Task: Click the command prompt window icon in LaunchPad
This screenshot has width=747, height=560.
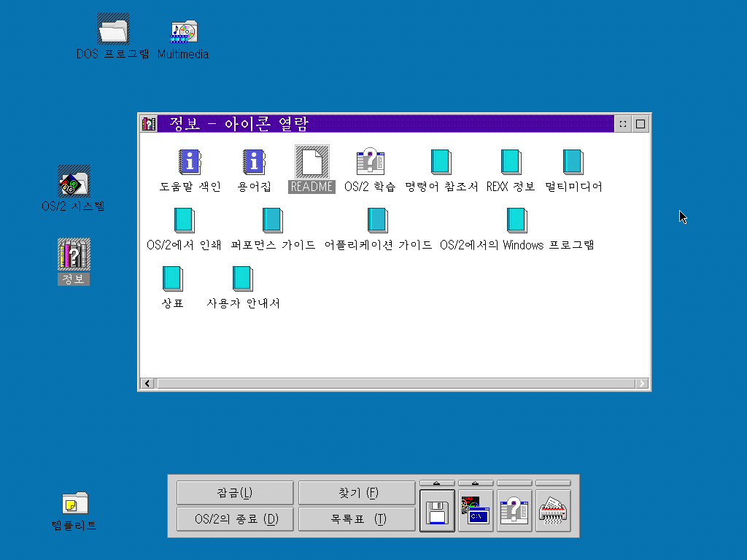Action: [x=476, y=511]
